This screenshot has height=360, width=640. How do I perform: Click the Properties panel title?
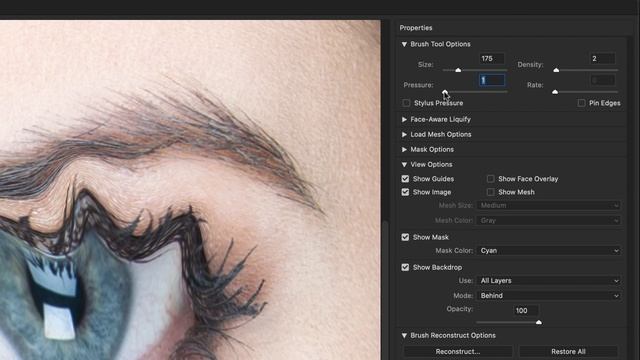(x=416, y=28)
